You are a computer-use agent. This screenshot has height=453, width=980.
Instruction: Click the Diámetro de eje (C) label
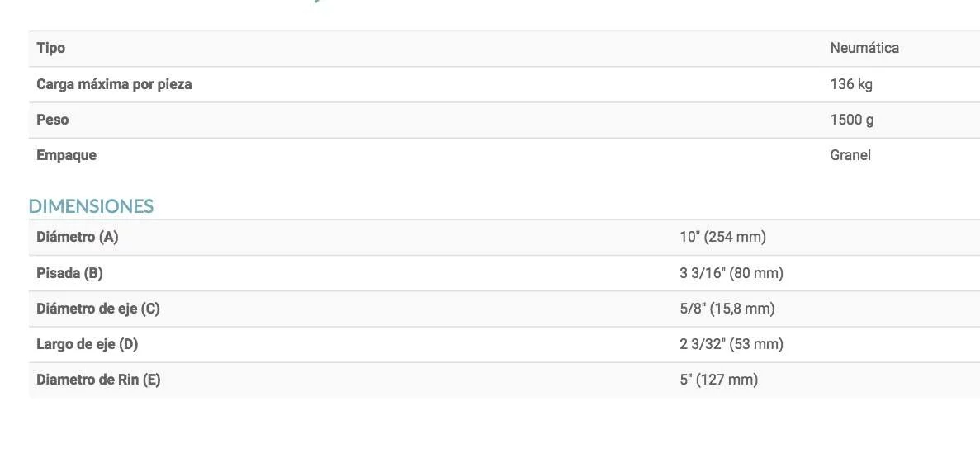[98, 309]
